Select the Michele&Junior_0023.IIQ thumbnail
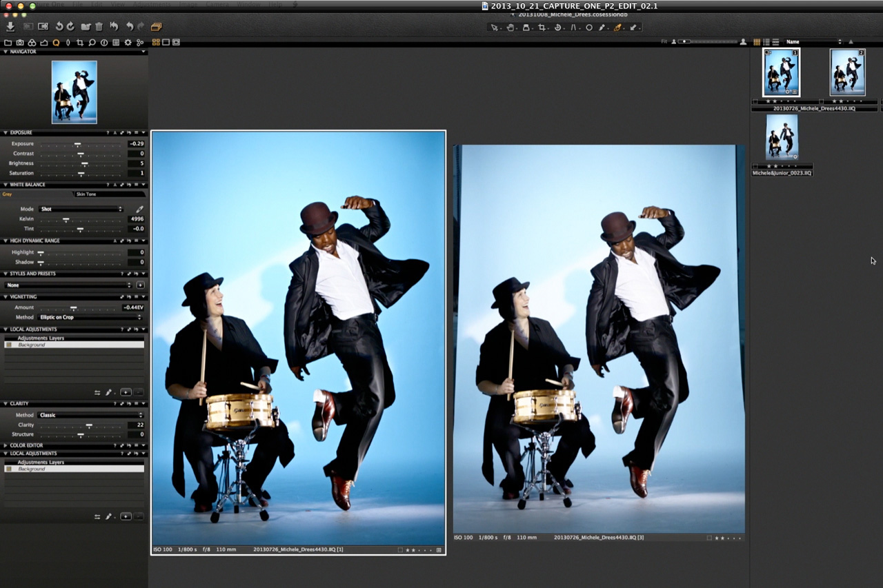Screen dimensions: 883x588 click(782, 136)
